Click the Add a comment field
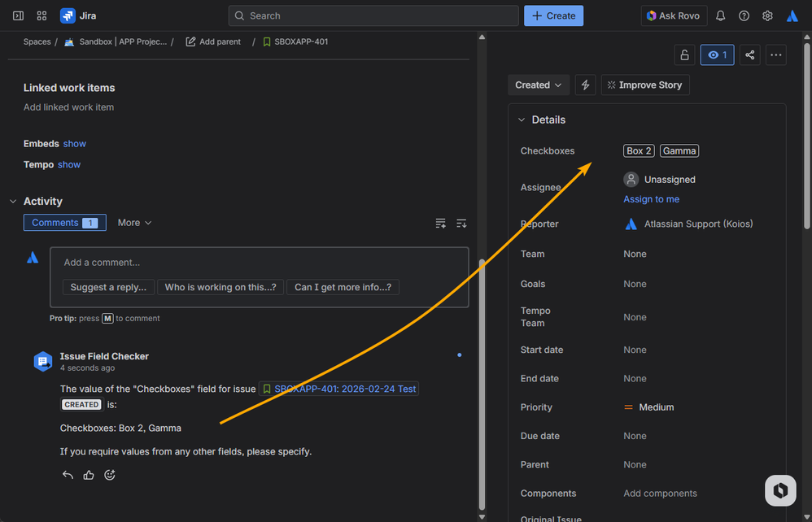The height and width of the screenshot is (522, 812). [x=259, y=263]
